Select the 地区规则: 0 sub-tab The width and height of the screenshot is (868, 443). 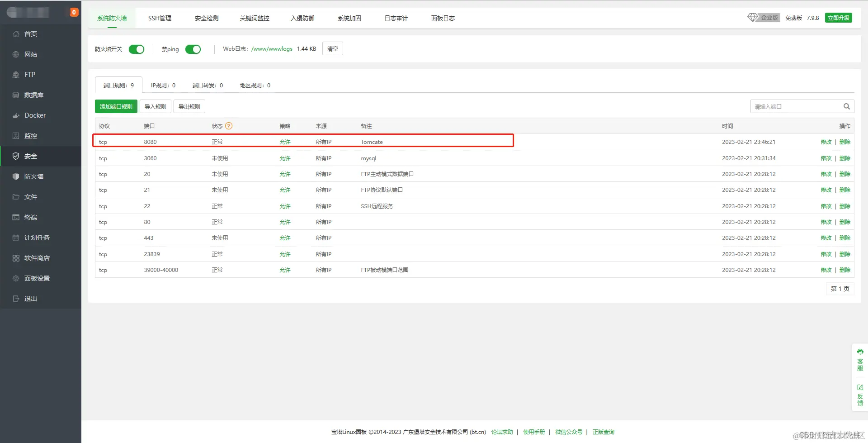(255, 85)
